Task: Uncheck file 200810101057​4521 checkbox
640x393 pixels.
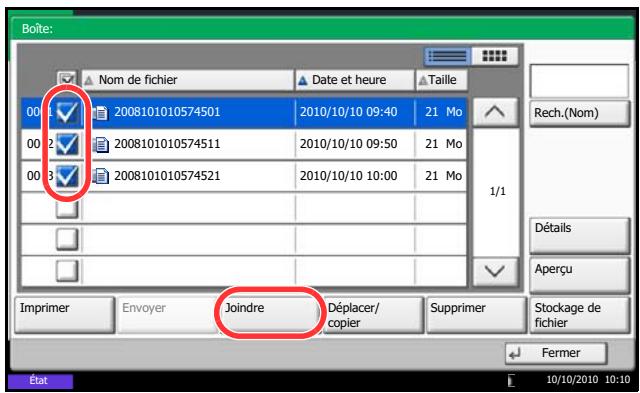Action: (x=67, y=176)
